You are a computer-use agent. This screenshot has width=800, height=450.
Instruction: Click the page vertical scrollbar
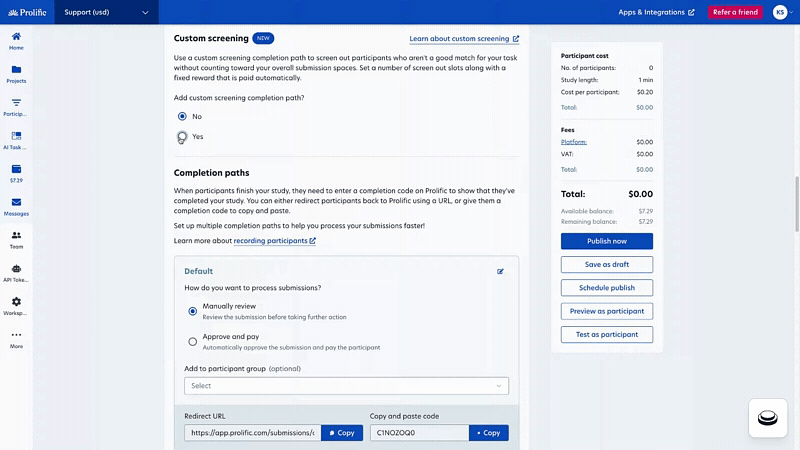796,204
